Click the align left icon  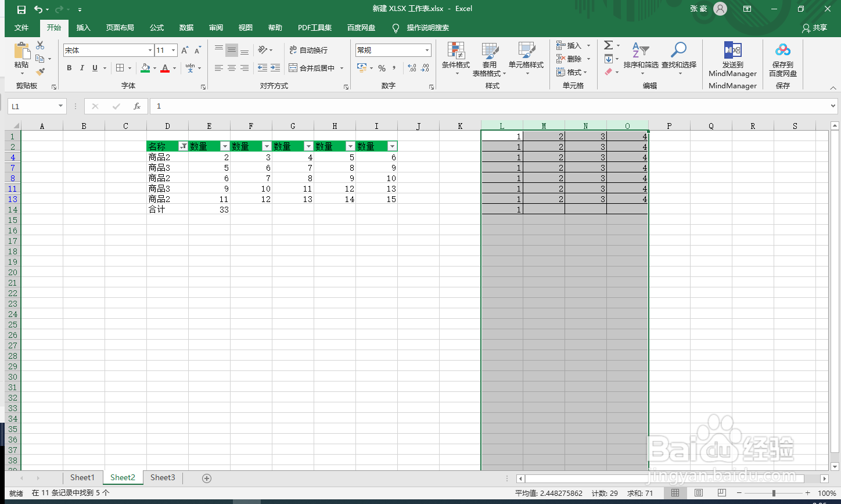(x=219, y=68)
